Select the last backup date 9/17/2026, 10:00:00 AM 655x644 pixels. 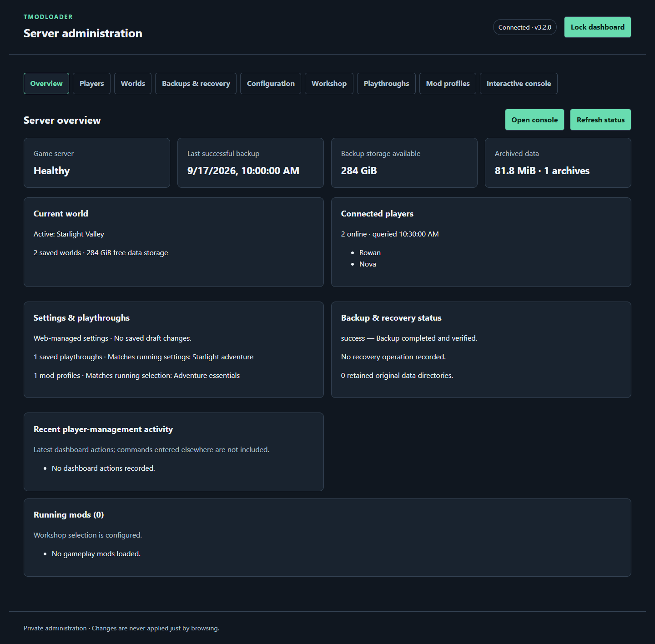[x=243, y=171]
